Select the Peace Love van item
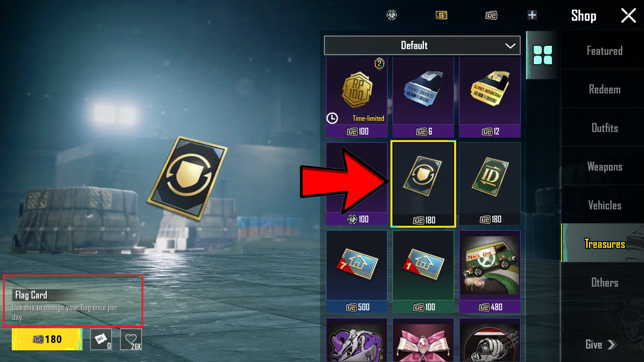Image resolution: width=644 pixels, height=362 pixels. point(490,271)
